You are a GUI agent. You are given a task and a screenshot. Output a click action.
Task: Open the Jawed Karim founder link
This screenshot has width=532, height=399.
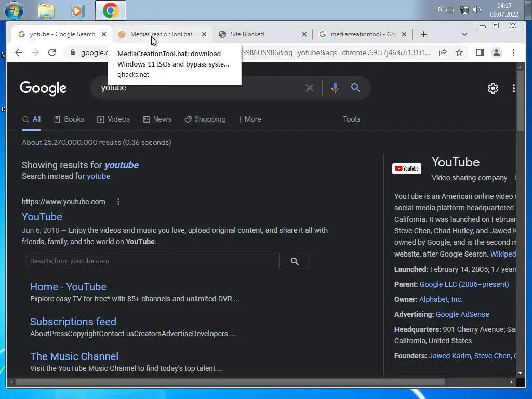point(449,356)
